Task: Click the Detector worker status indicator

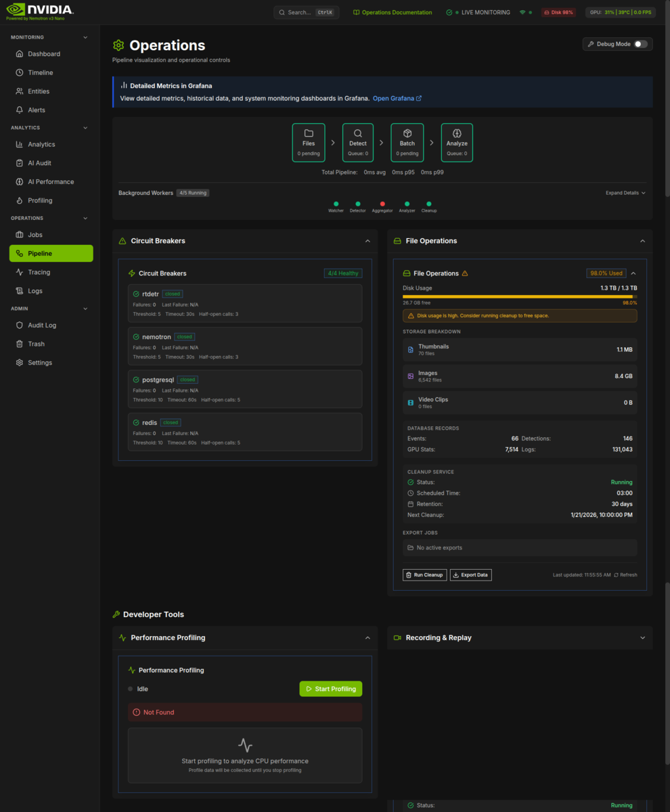Action: [358, 203]
